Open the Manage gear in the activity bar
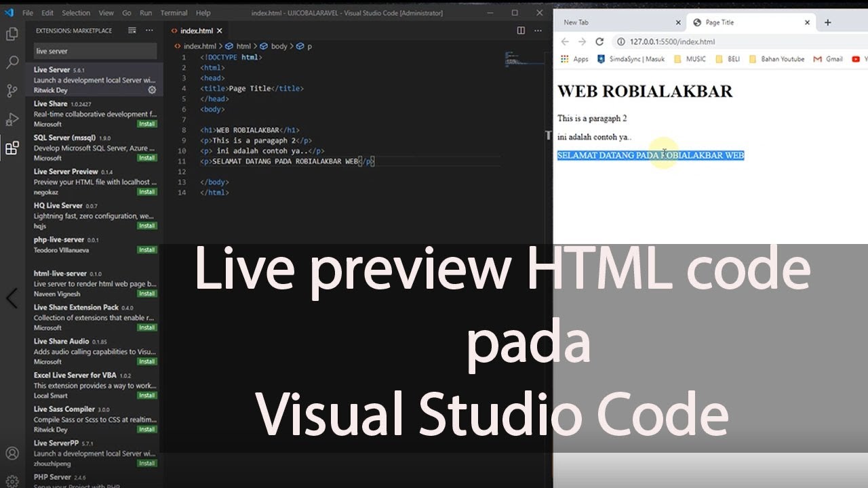Screen dimensions: 868x488 pos(12,481)
